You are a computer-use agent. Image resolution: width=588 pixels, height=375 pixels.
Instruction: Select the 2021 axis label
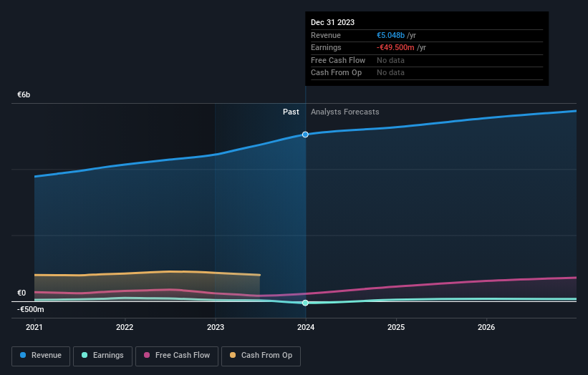click(x=34, y=328)
